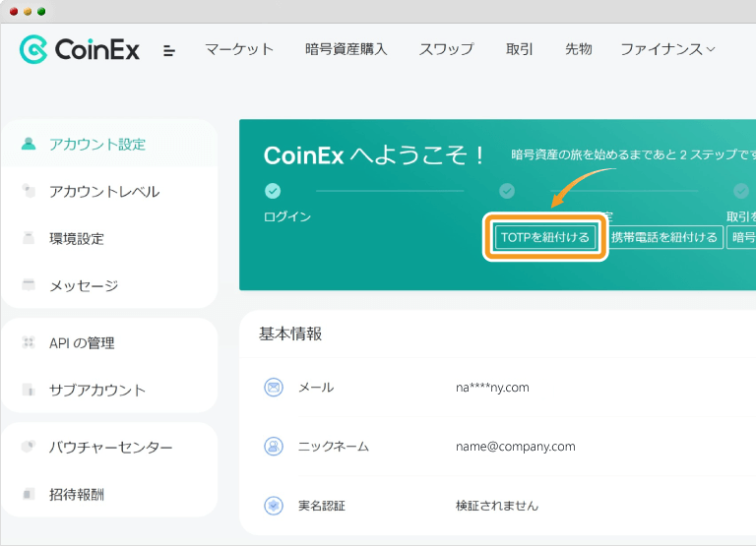756x546 pixels.
Task: Click the second step checkmark icon
Action: (x=507, y=191)
